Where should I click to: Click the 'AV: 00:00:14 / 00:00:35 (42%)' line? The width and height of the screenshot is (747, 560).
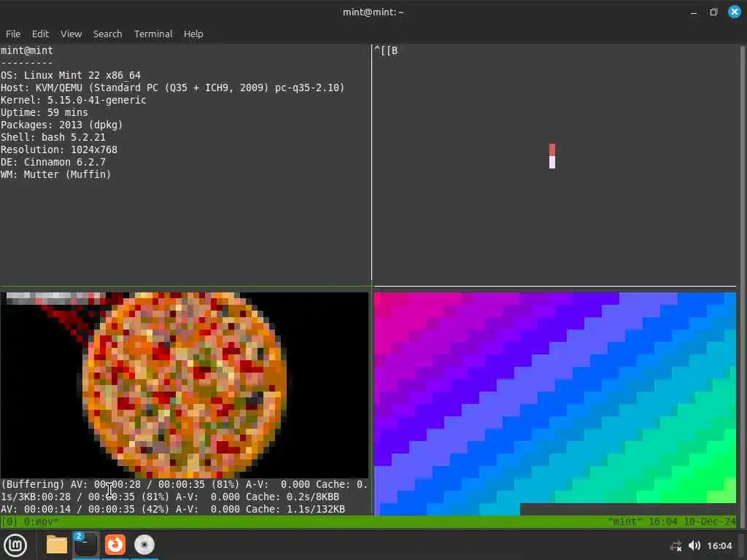point(172,509)
